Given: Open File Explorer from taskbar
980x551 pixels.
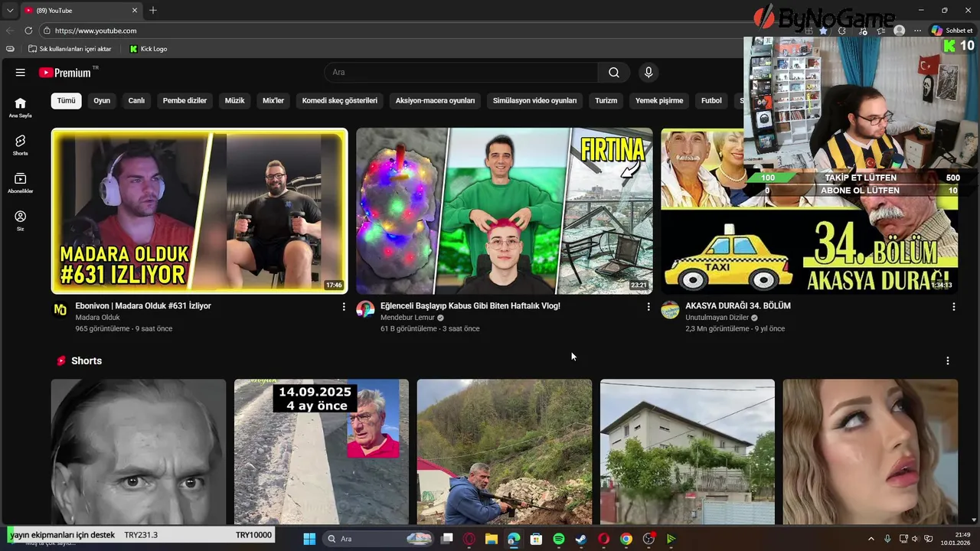Looking at the screenshot, I should tap(492, 539).
